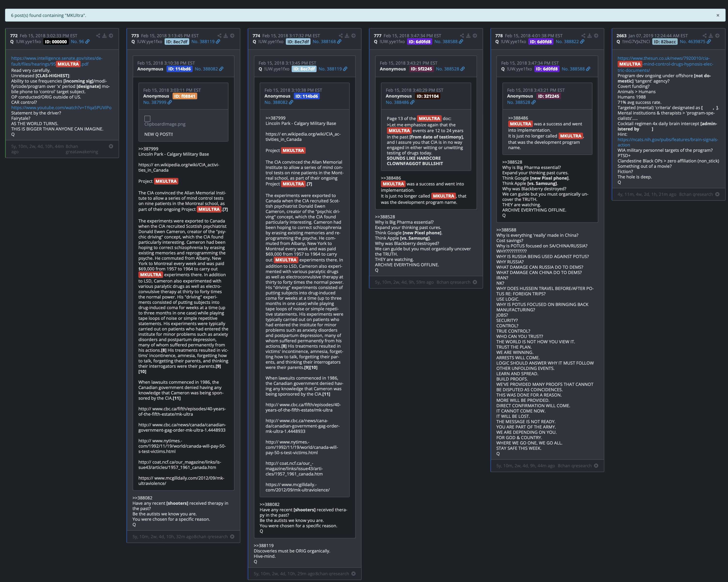Share post 773
728x582 pixels.
[220, 36]
